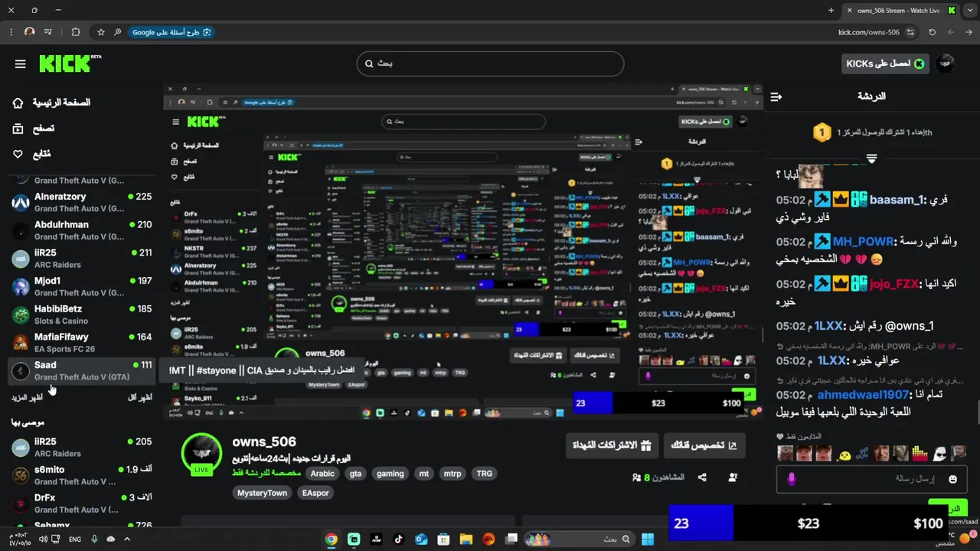Open متابع following in sidebar
Viewport: 980px width, 551px height.
[32, 154]
